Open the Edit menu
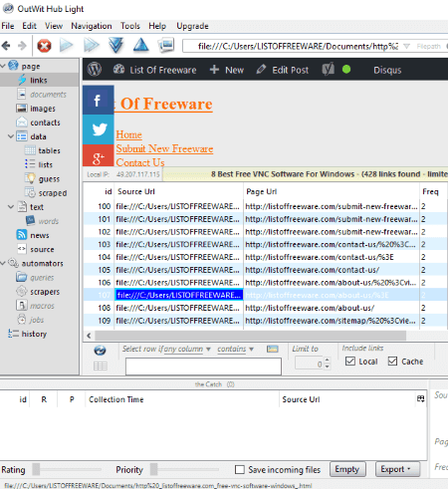Screen dimensions: 448x489 pos(29,26)
